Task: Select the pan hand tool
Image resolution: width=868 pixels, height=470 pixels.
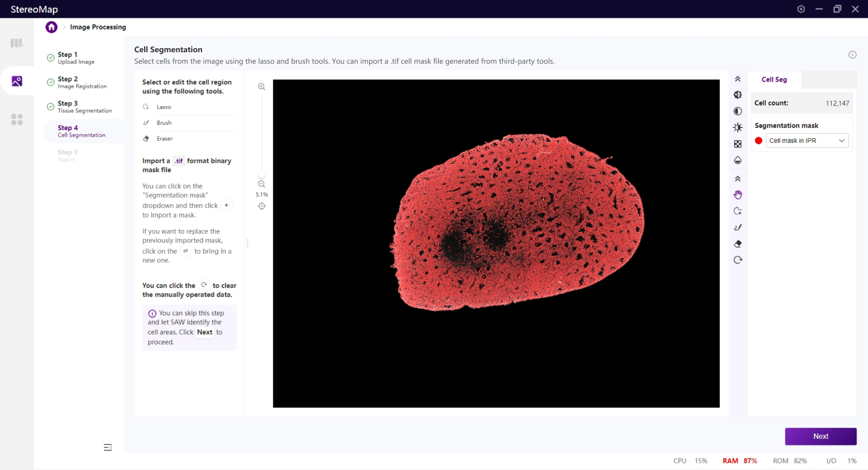Action: click(x=738, y=195)
